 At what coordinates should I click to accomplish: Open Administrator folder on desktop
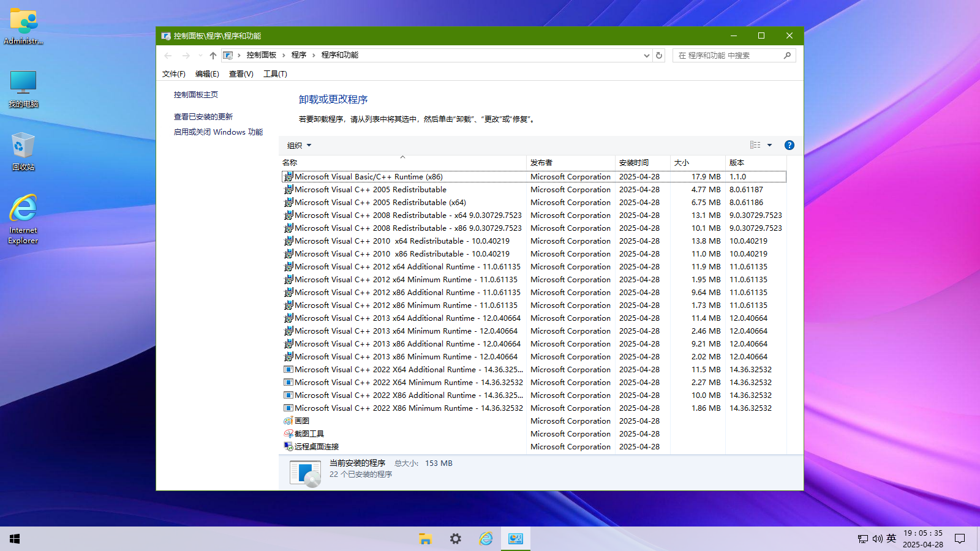coord(23,26)
